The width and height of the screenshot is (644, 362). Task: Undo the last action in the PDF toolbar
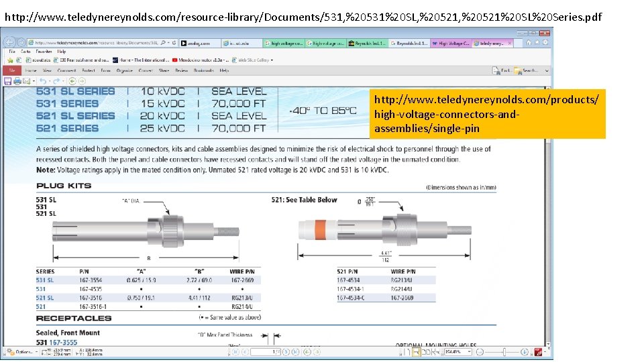[43, 81]
